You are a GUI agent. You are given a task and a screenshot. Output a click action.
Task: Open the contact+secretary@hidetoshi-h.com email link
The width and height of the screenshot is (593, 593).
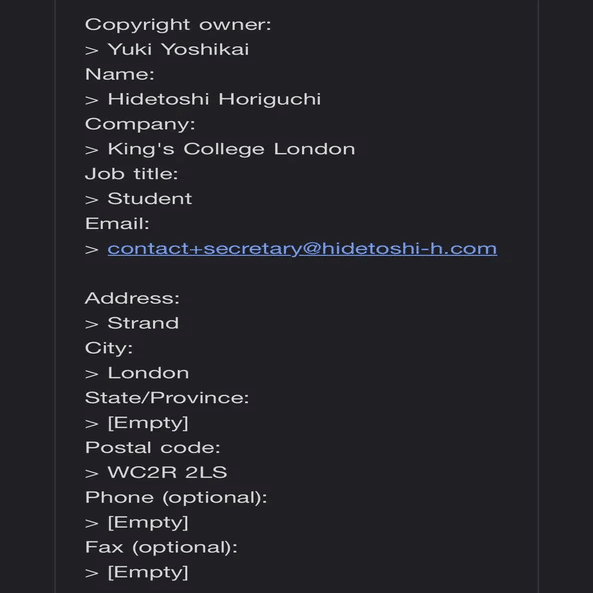click(302, 249)
